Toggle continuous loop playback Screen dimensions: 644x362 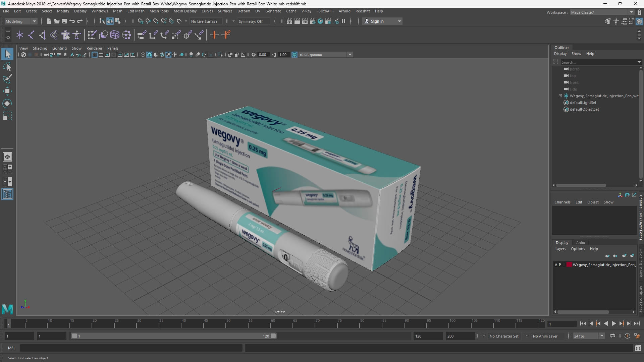click(612, 336)
